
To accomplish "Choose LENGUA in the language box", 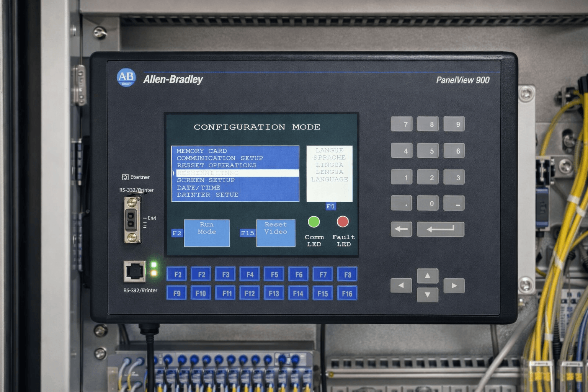I will (330, 172).
